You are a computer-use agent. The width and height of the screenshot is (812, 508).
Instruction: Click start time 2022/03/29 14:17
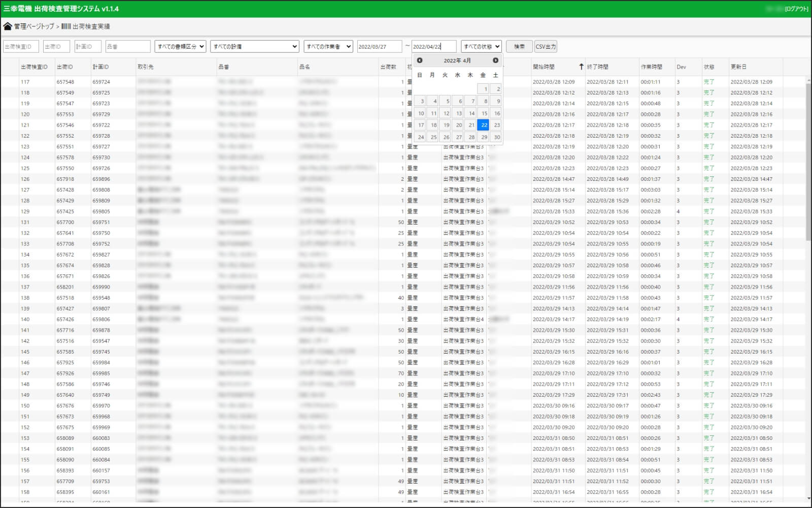click(x=554, y=319)
